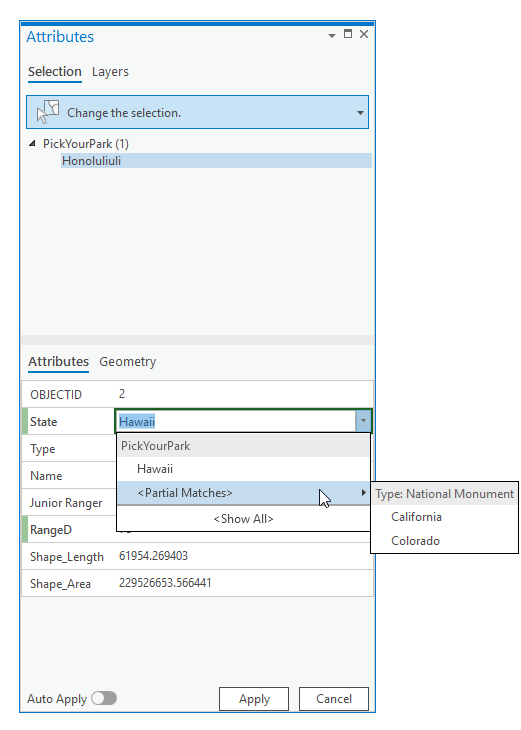The height and width of the screenshot is (730, 521).
Task: Click the State value input field
Action: pyautogui.click(x=236, y=421)
